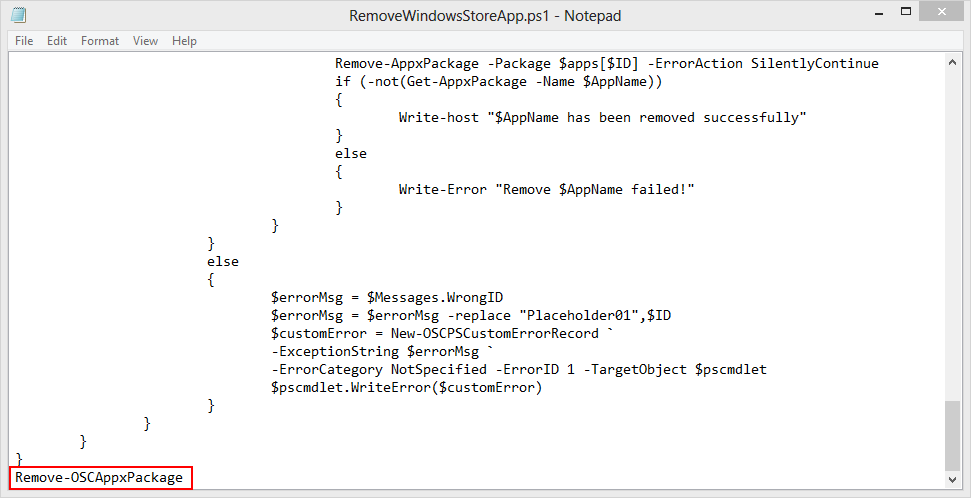The image size is (971, 498).
Task: Click the vertical scrollbar thumb
Action: tap(953, 434)
